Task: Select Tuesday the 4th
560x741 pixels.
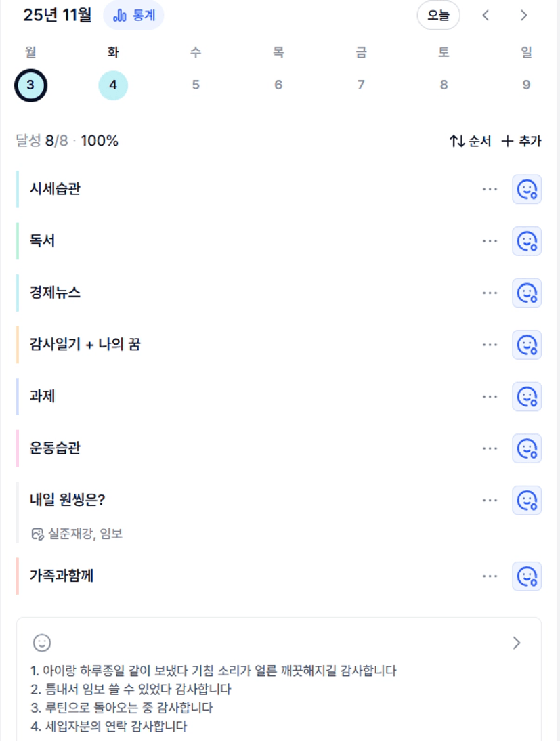Action: [x=113, y=85]
